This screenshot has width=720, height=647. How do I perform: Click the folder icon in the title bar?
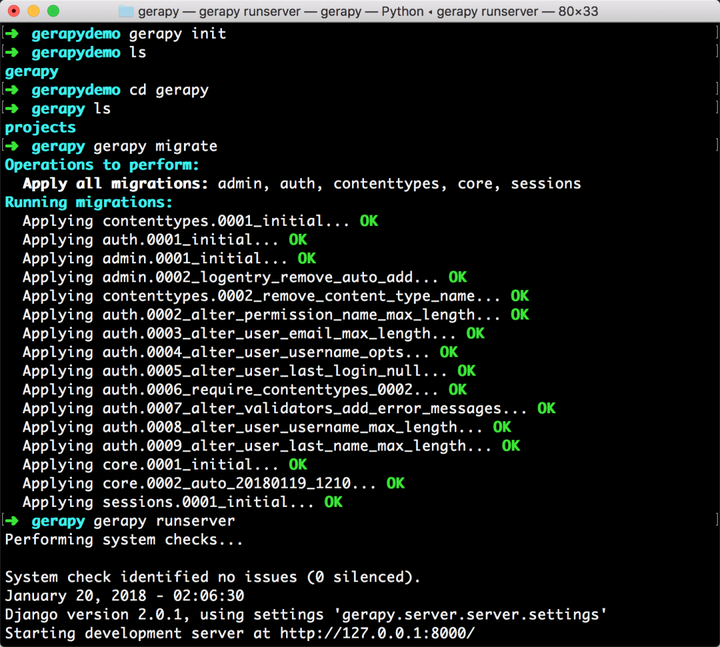tap(126, 11)
